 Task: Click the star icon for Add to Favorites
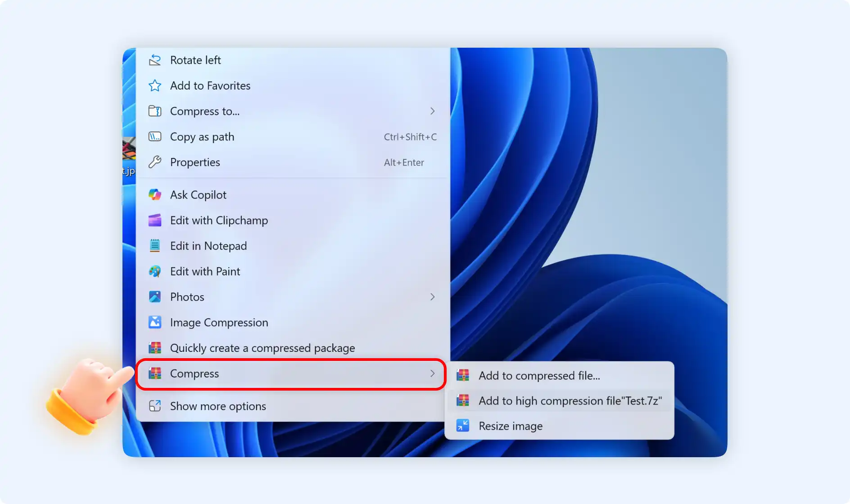tap(155, 85)
